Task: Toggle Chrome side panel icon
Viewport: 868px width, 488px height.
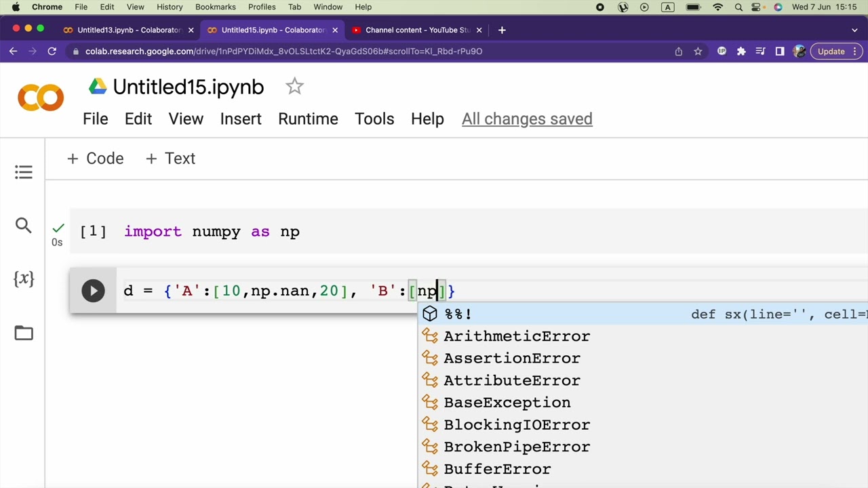Action: tap(780, 52)
